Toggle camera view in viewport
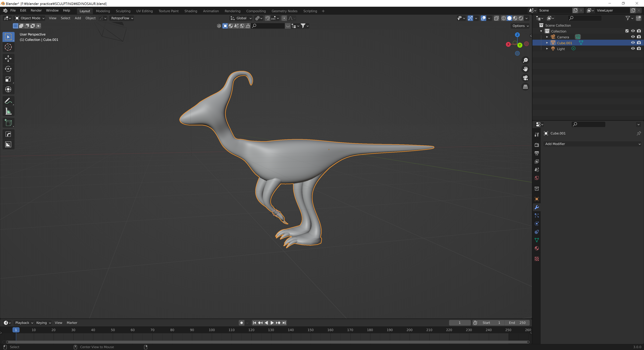 click(525, 78)
